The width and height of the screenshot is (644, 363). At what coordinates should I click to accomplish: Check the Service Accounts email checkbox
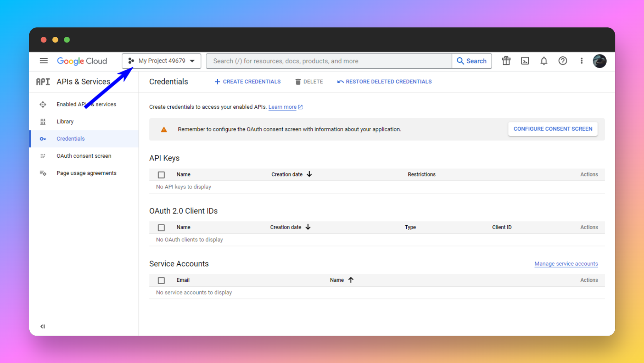[x=161, y=280]
